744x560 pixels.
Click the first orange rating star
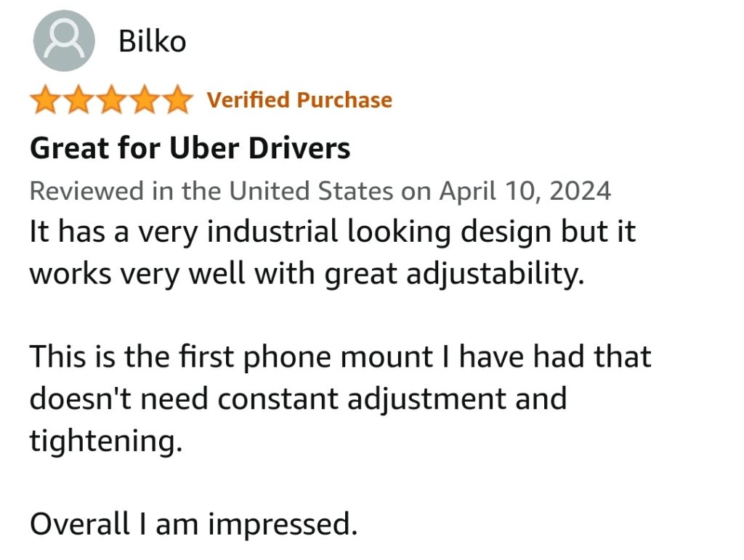tap(46, 100)
